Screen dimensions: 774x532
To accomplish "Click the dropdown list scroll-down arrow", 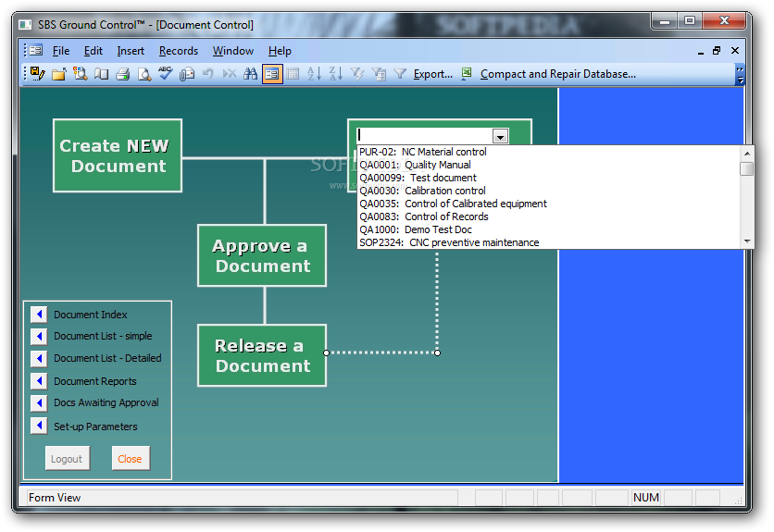I will [x=747, y=241].
